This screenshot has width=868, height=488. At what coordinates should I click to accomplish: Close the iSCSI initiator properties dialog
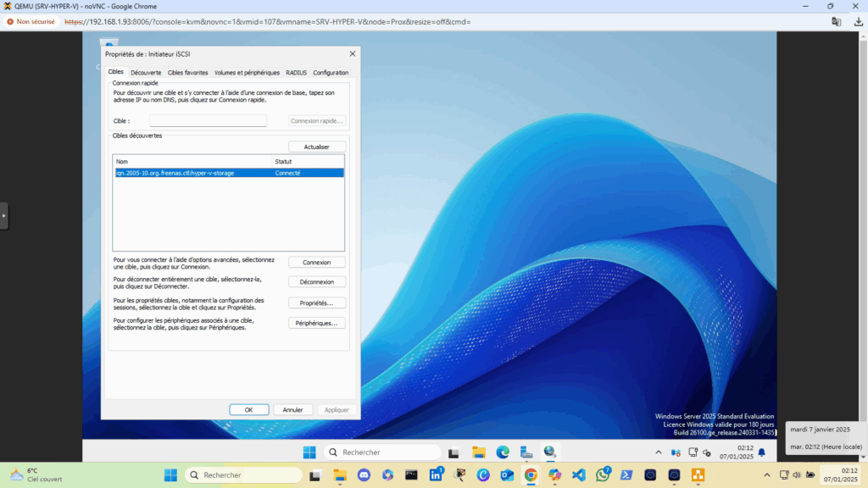tap(353, 53)
